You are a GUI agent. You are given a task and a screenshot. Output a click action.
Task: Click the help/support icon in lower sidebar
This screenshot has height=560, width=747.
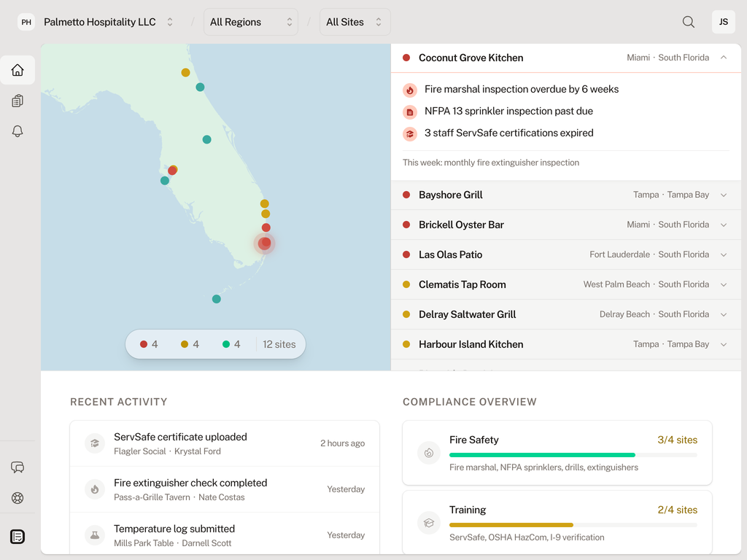(18, 498)
